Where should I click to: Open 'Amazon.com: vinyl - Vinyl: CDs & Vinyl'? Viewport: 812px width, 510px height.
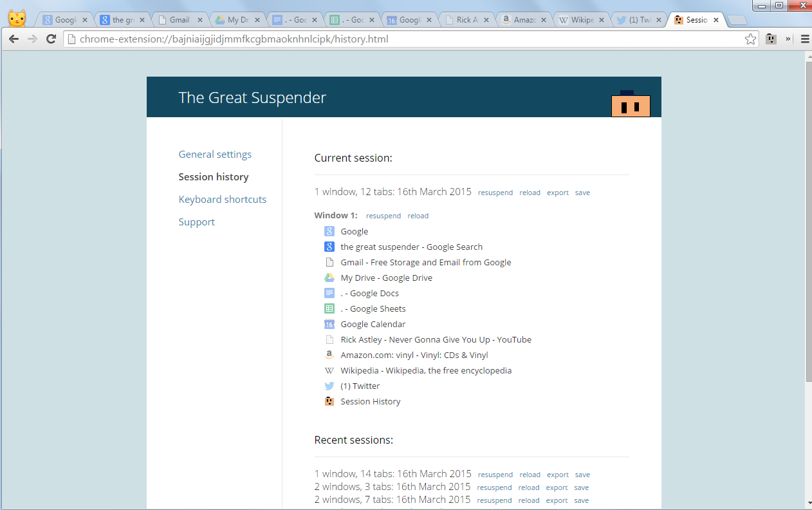414,355
